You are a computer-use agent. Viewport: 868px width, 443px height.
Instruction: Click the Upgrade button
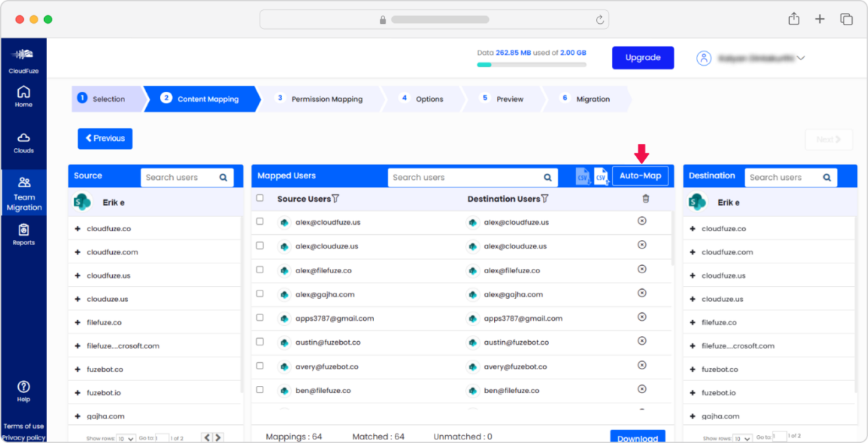(x=642, y=57)
